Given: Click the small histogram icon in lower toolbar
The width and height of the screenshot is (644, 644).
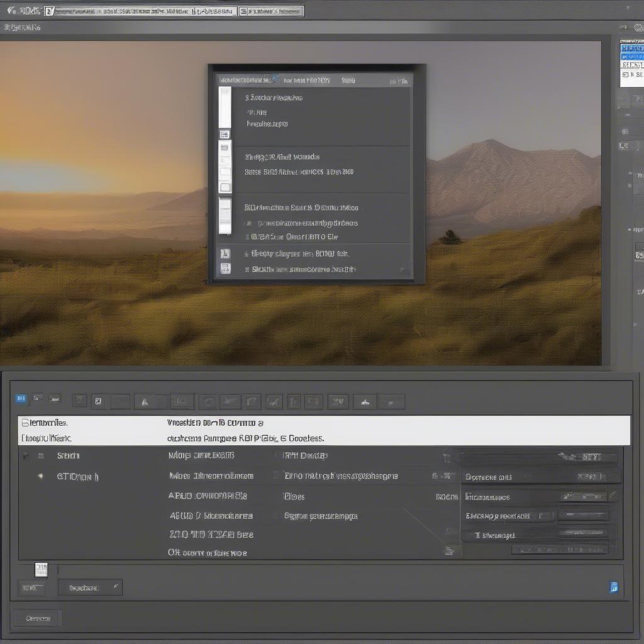Looking at the screenshot, I should pyautogui.click(x=365, y=402).
